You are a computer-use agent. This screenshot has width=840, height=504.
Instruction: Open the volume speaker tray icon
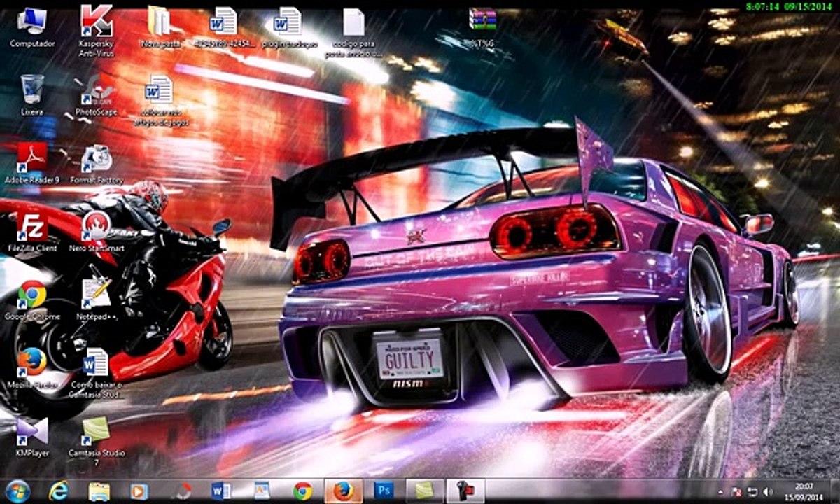pos(767,491)
